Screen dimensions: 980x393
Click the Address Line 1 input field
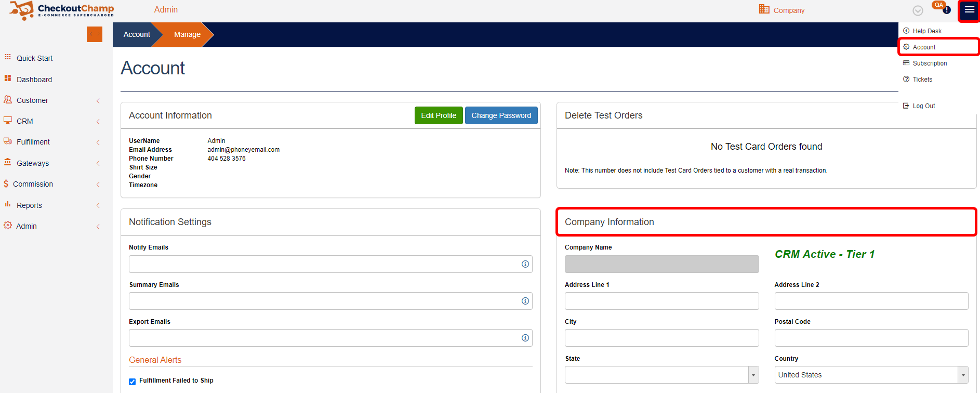[x=661, y=301]
